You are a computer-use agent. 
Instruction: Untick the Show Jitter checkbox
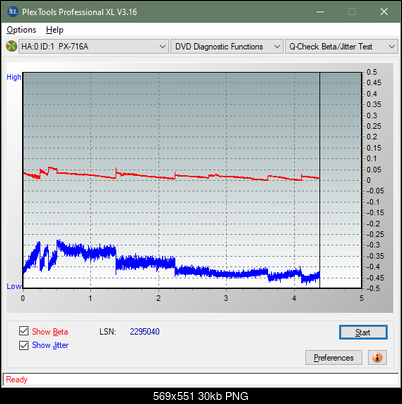coord(24,345)
